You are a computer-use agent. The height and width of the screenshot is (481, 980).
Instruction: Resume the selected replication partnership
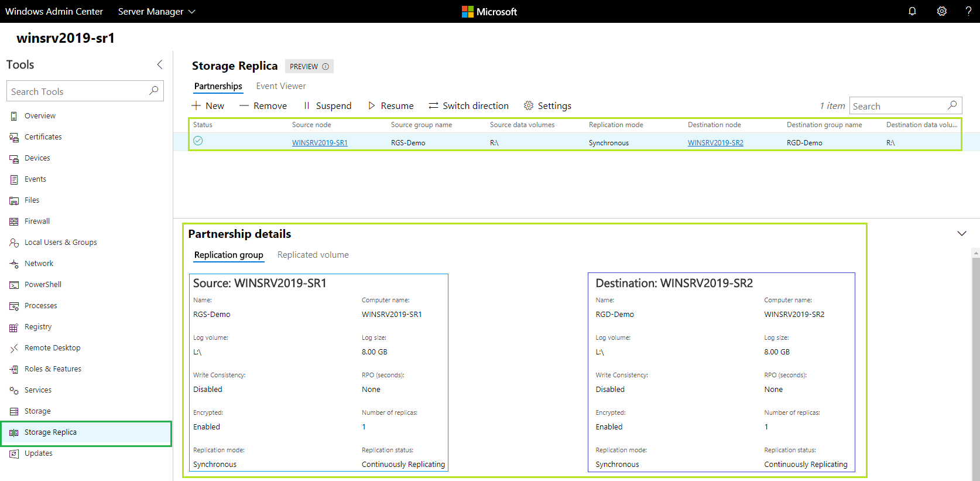tap(390, 105)
